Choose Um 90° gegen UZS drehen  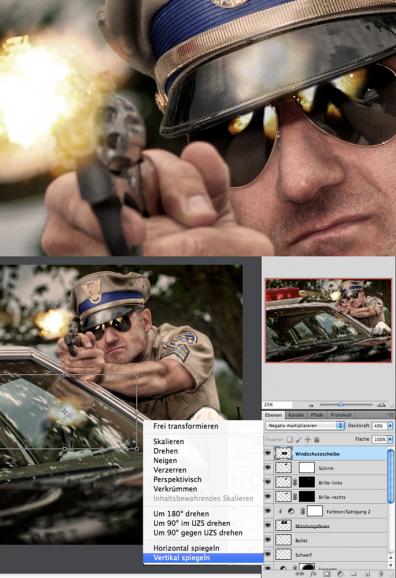pyautogui.click(x=198, y=533)
